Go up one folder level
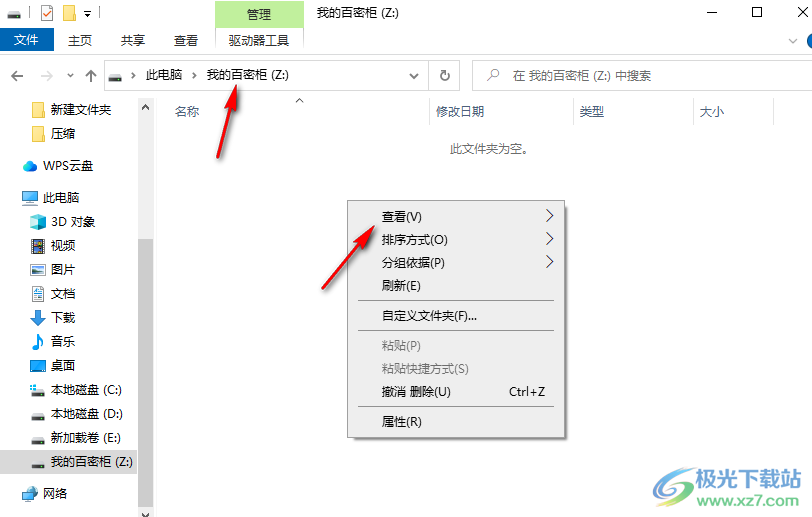 (x=91, y=76)
